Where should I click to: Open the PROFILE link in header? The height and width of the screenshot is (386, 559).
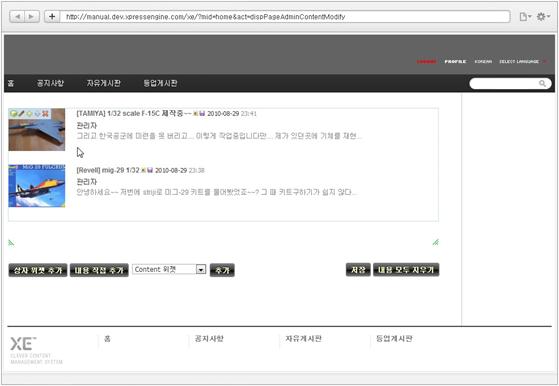coord(455,62)
